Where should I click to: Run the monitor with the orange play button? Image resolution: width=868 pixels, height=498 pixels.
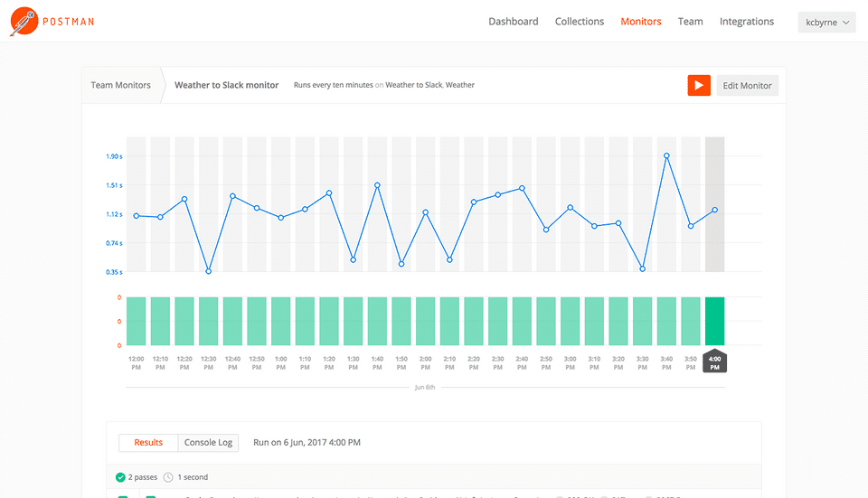click(x=699, y=85)
